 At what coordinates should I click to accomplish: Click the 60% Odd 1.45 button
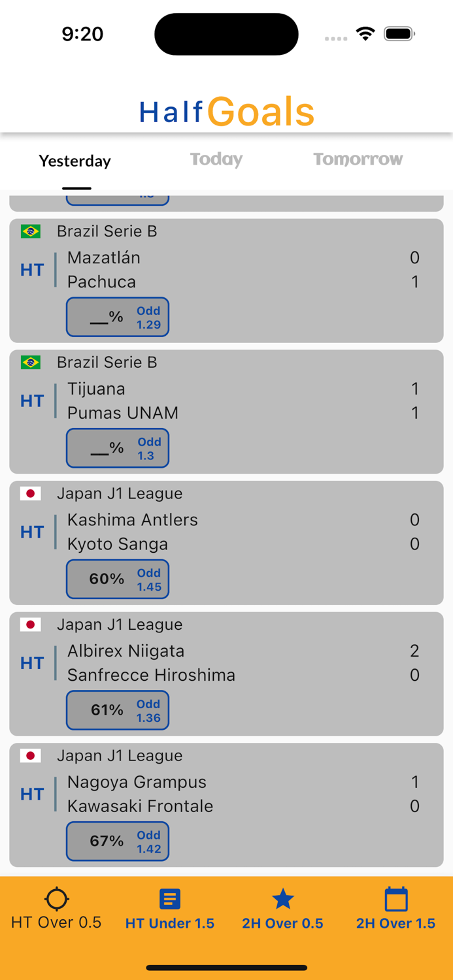118,579
